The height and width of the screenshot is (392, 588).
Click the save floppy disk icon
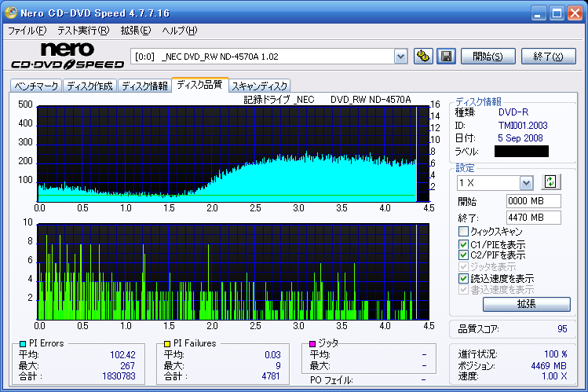click(446, 57)
